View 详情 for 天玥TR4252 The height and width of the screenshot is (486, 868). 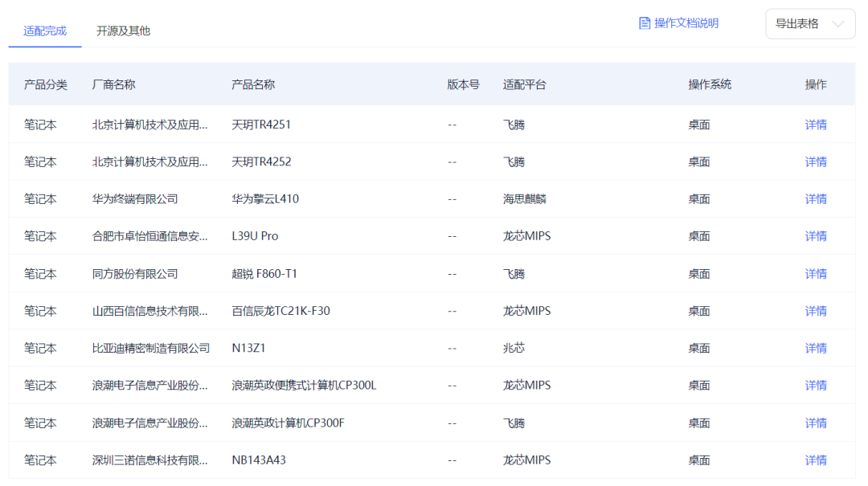[816, 161]
